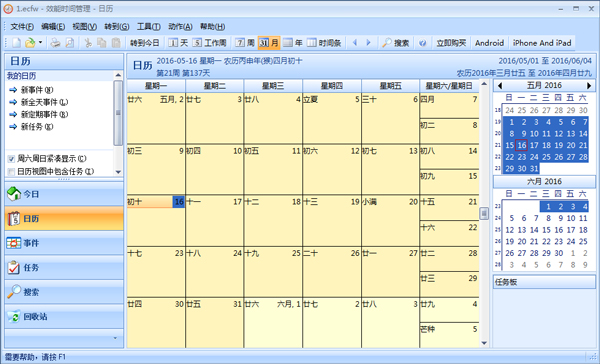Open 任务 in navigation pane
Viewport: 600px width, 364px height.
click(x=64, y=268)
